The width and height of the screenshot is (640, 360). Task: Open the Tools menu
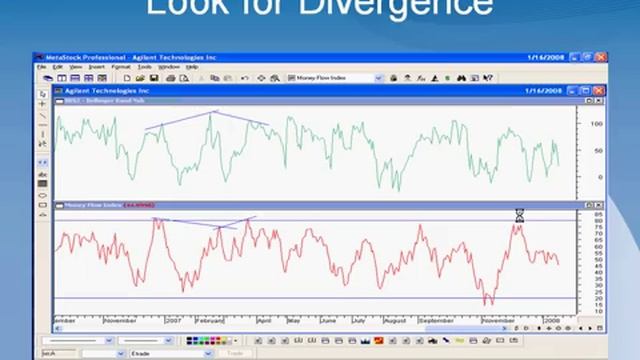[x=144, y=67]
